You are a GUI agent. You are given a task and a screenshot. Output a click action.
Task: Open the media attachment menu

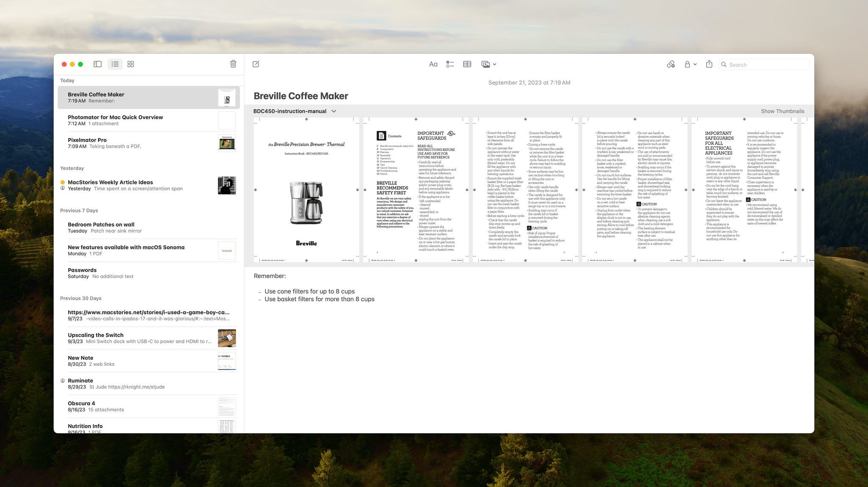click(489, 64)
